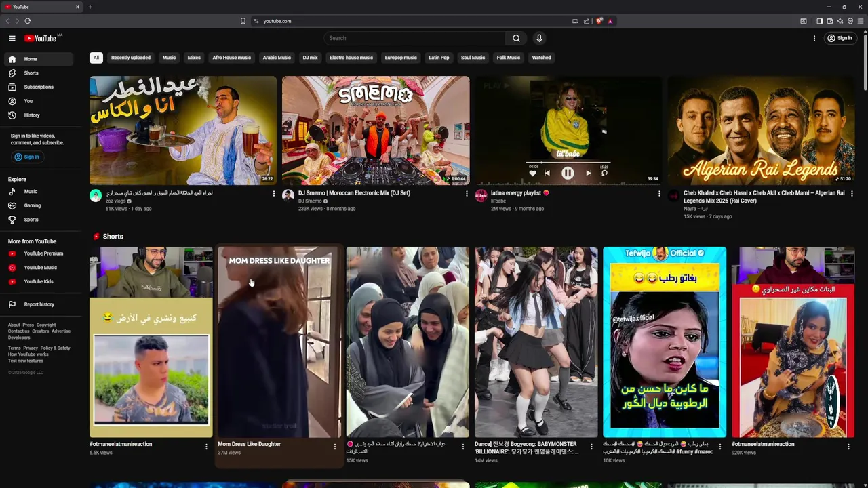
Task: Open the zoz vlogs channel avatar
Action: pyautogui.click(x=96, y=196)
